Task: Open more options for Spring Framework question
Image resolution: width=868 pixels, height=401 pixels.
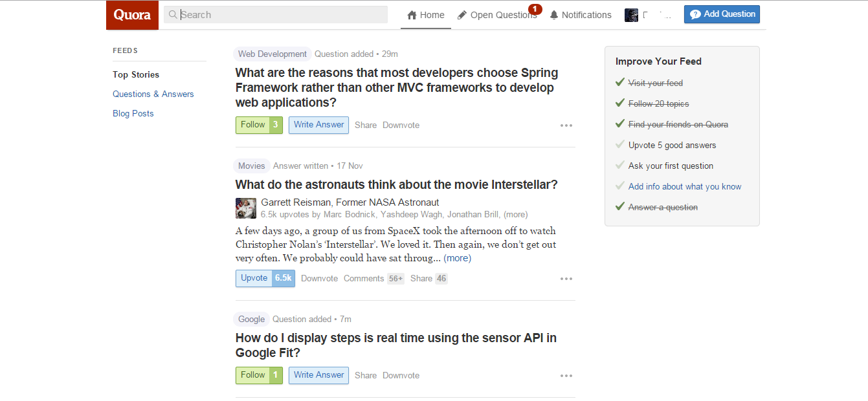Action: click(566, 125)
